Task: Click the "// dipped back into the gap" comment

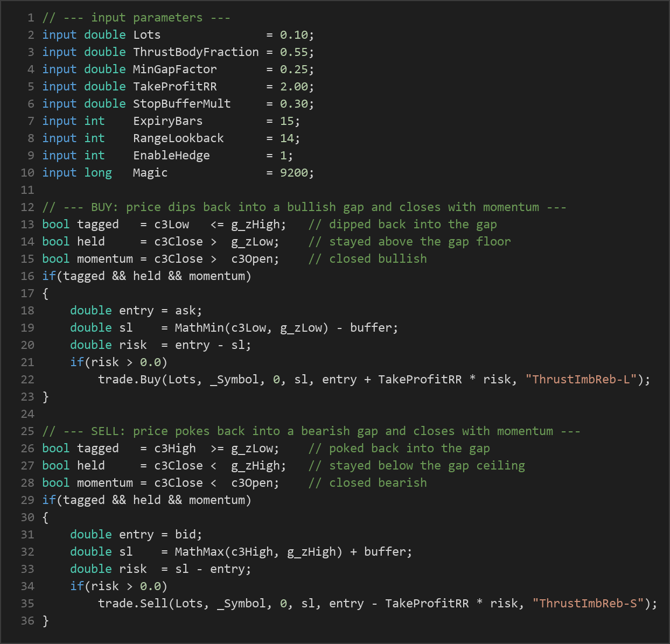Action: [x=403, y=225]
